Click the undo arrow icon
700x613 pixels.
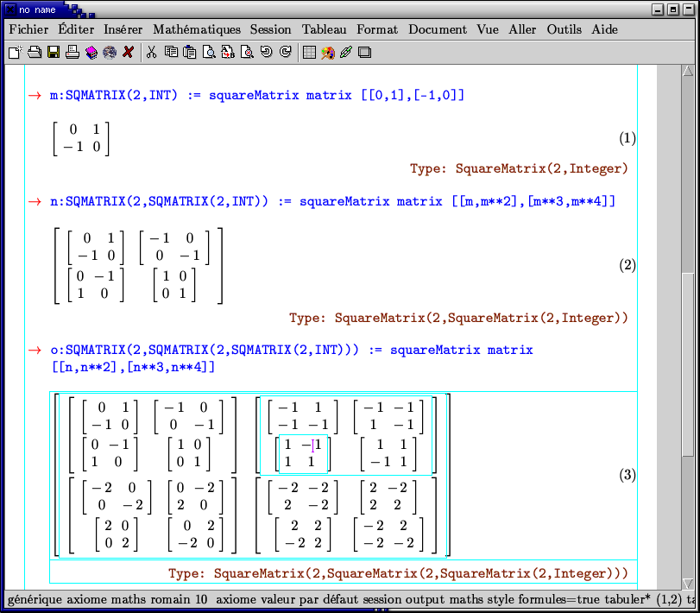coord(266,52)
